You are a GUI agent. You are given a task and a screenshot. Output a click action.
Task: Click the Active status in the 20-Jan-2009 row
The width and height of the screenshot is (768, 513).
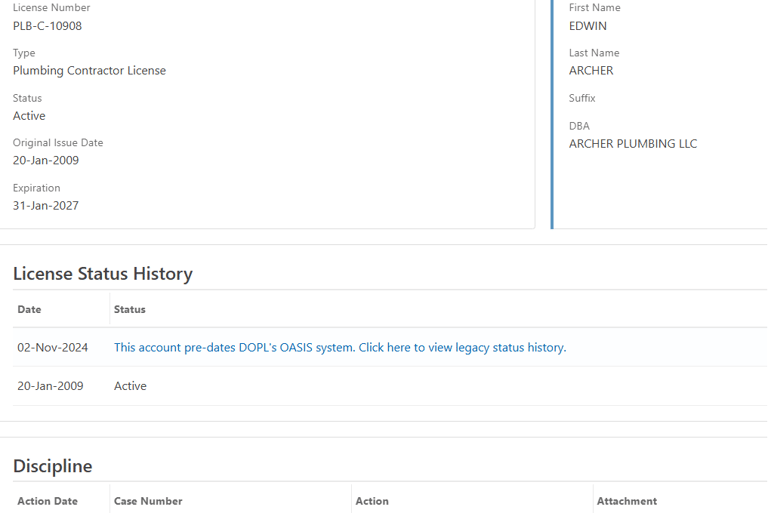pyautogui.click(x=130, y=386)
